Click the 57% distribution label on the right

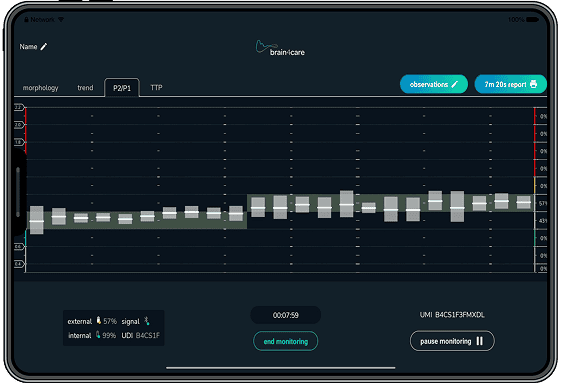[x=543, y=204]
